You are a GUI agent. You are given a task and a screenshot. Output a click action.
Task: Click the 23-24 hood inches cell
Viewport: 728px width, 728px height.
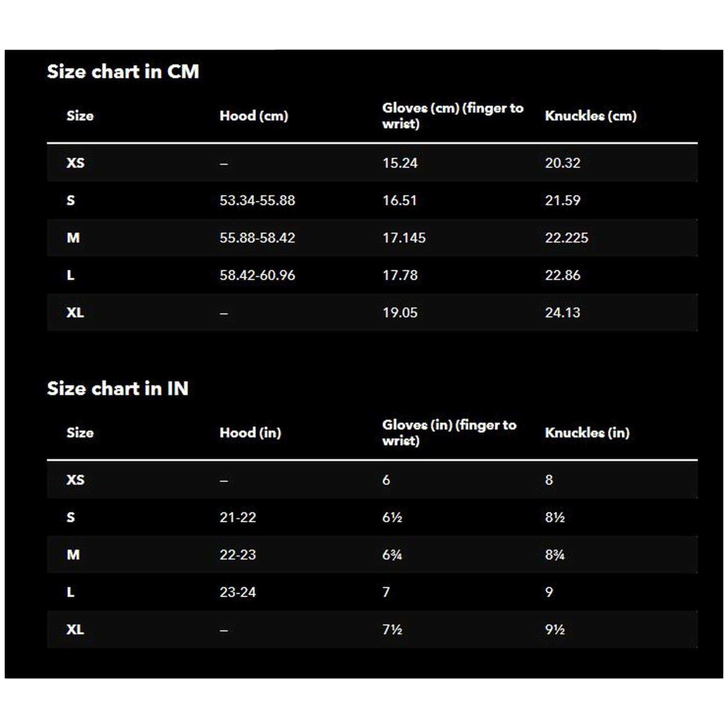click(x=238, y=592)
